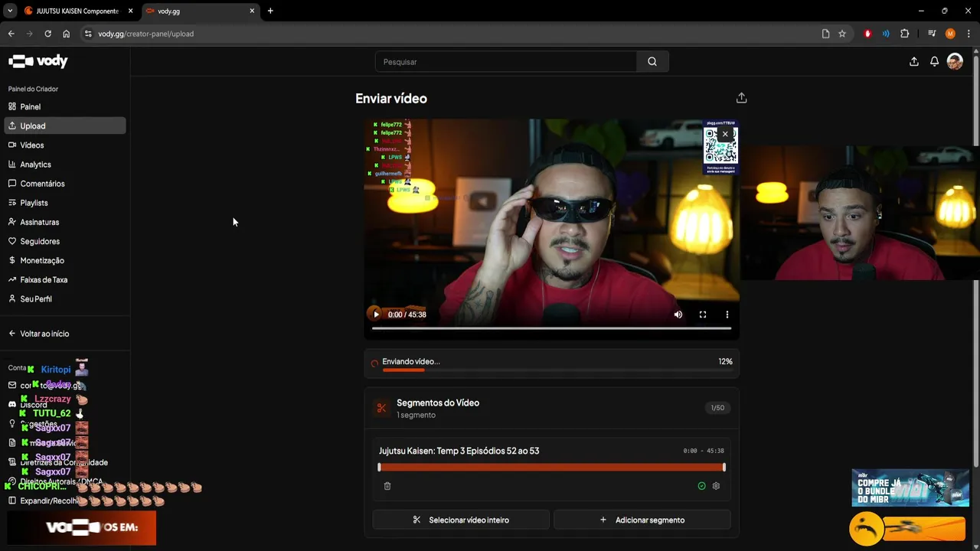This screenshot has width=980, height=551.
Task: Open the browser extensions puzzle menu
Action: pos(905,34)
